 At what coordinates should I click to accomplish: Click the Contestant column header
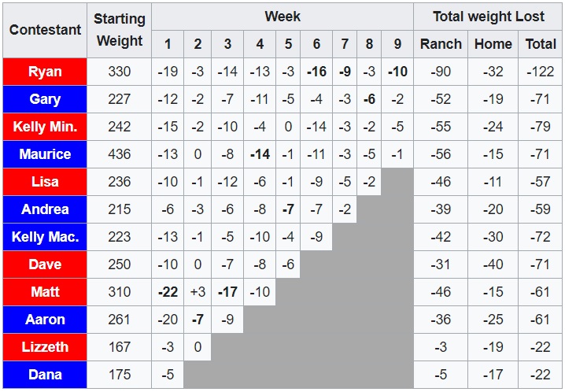tap(45, 30)
